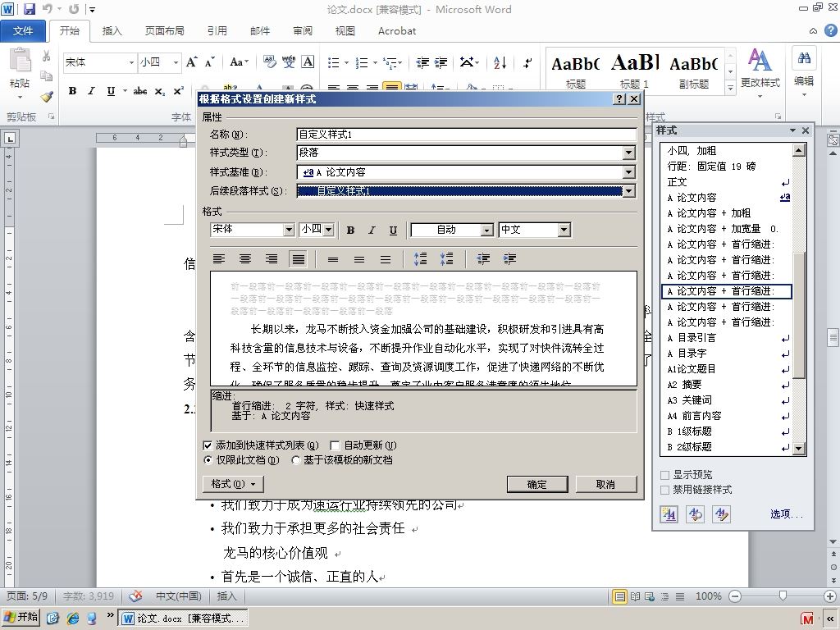Click 选项... link in Styles pane
Screen dimensions: 840x630
click(x=787, y=514)
